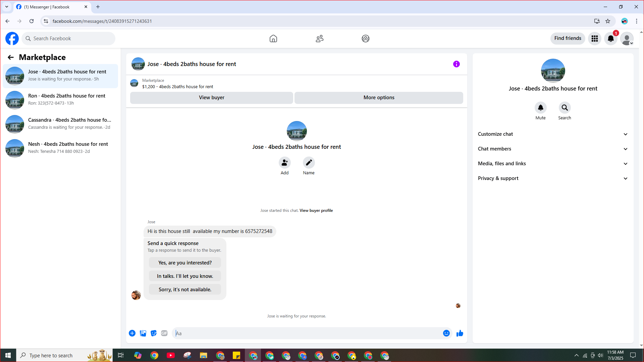The width and height of the screenshot is (644, 362).
Task: Click the Search Facebook field
Action: pos(68,39)
